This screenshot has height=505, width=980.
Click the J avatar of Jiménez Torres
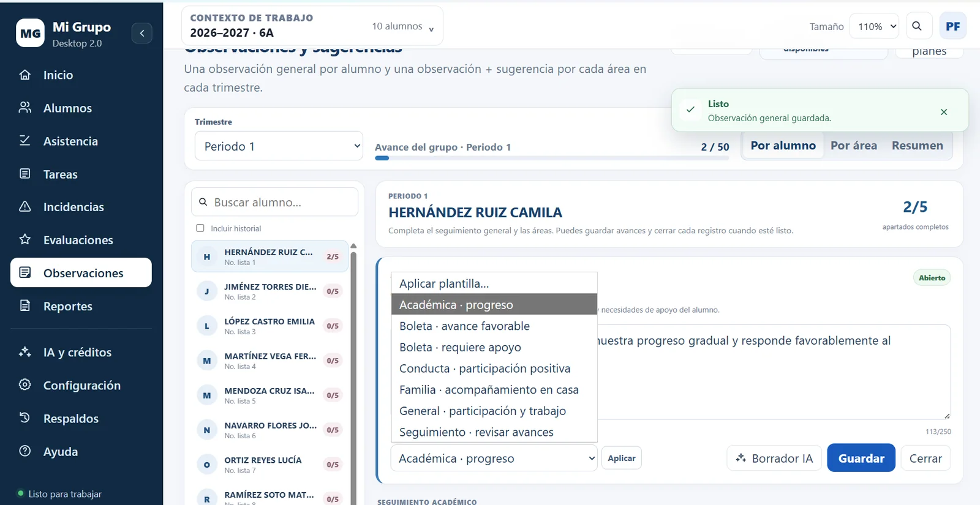pyautogui.click(x=207, y=291)
